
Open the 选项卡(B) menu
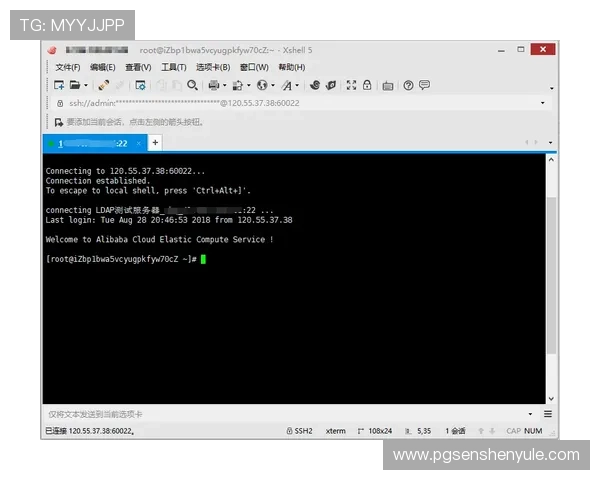(213, 67)
